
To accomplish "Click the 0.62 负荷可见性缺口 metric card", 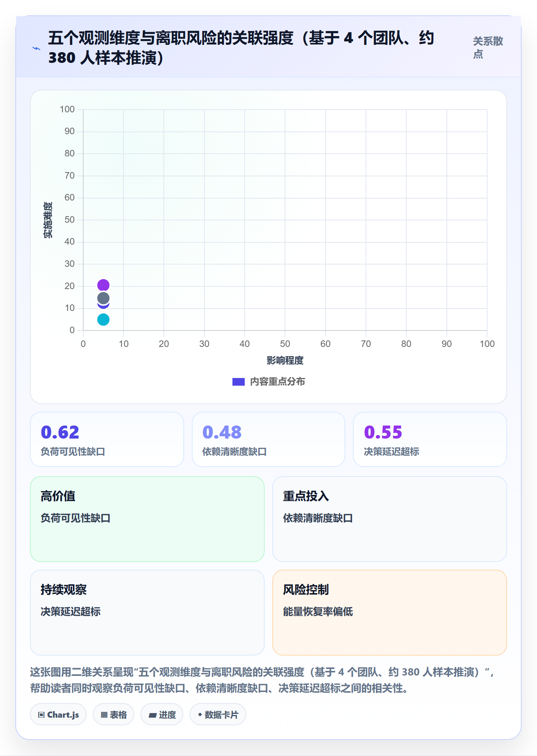I will pos(107,439).
